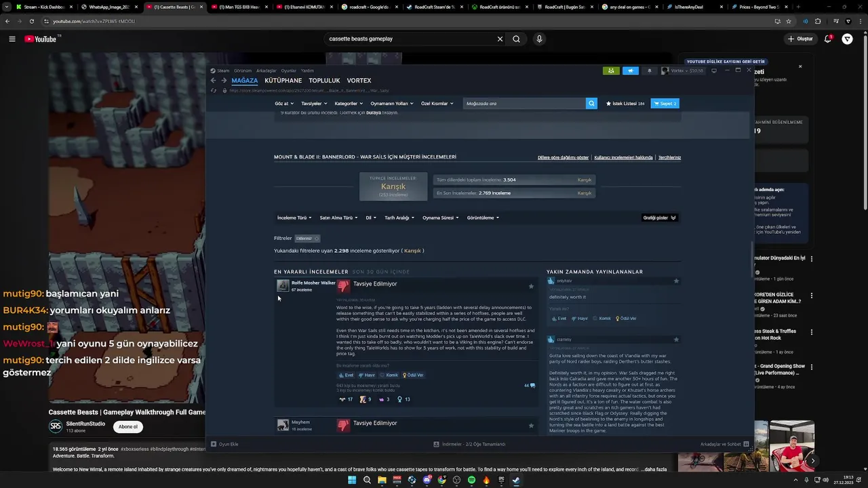
Task: Star crammy's recent review
Action: [676, 339]
